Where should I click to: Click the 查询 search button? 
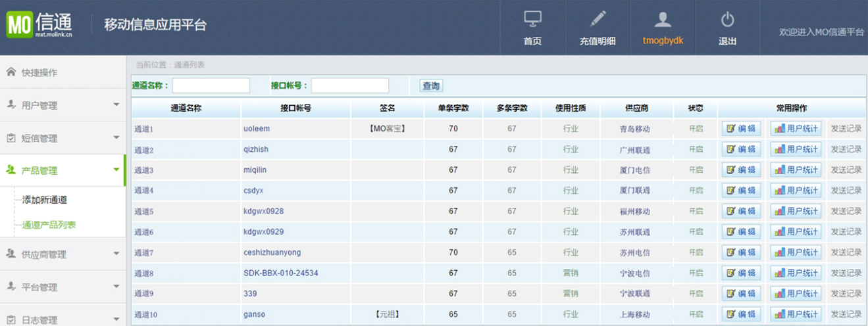(431, 86)
